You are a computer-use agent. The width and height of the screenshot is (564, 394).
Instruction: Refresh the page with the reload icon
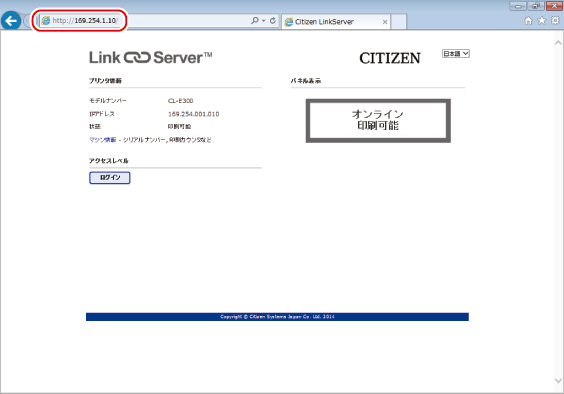273,21
